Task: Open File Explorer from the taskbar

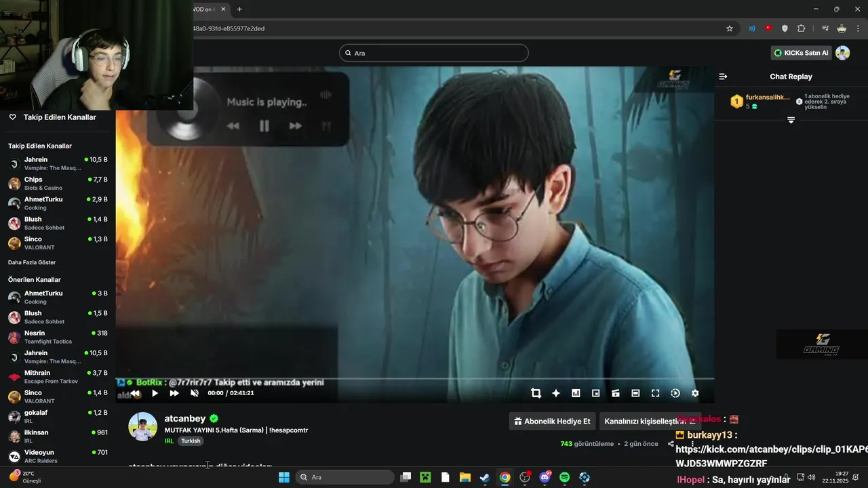Action: pos(465,477)
